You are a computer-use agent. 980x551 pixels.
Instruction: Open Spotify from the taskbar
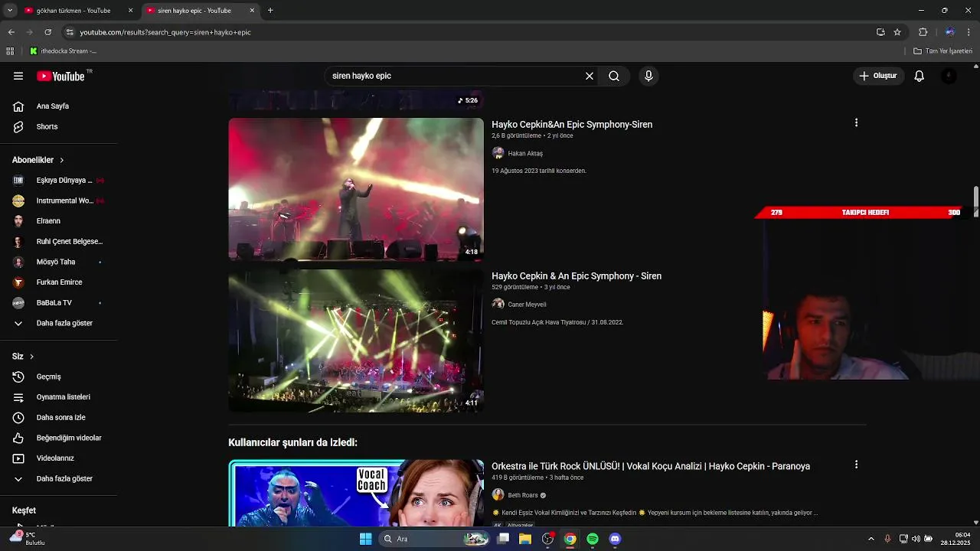point(593,539)
